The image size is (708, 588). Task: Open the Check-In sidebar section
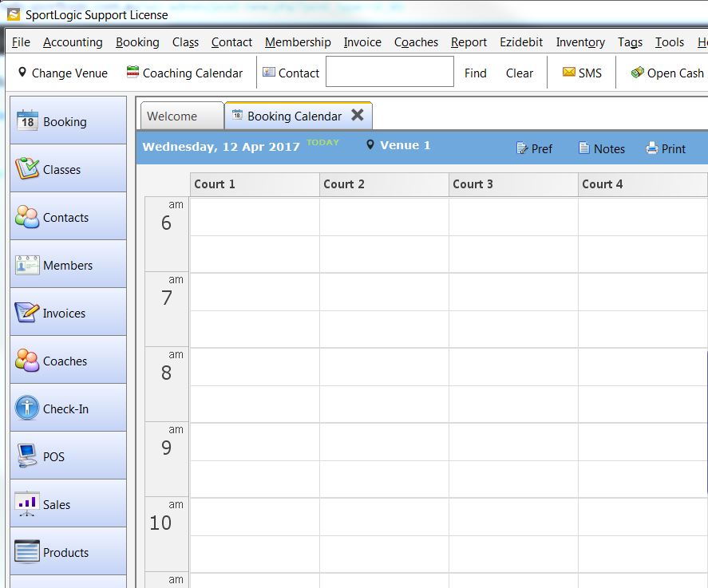pyautogui.click(x=68, y=408)
